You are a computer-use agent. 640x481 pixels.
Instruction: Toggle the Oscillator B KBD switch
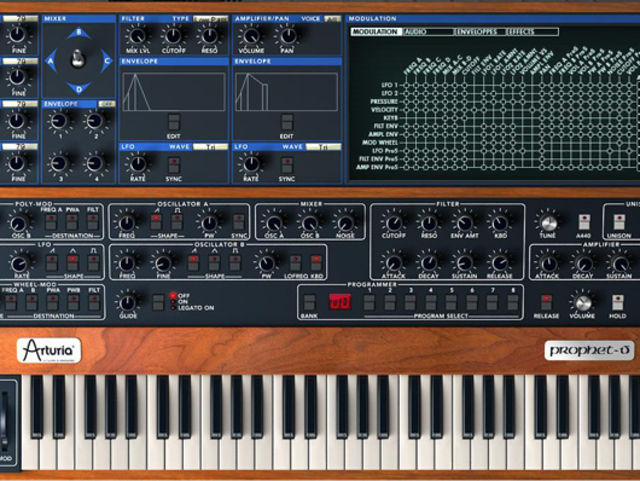316,263
